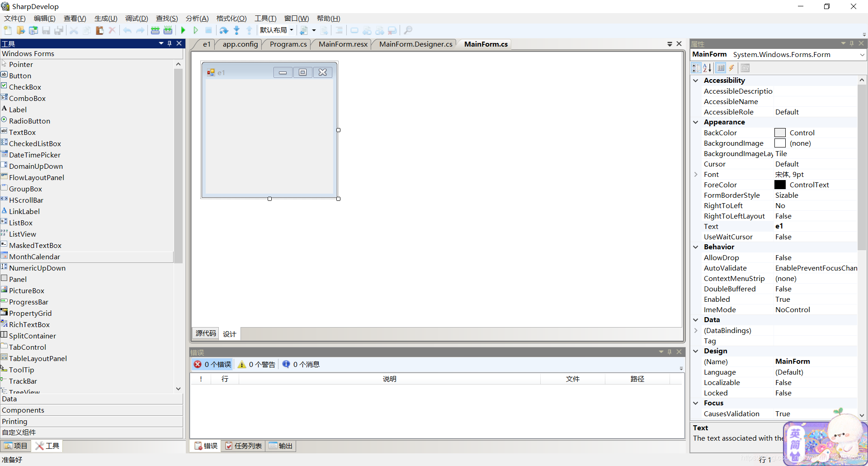Click the (Name) property value MainForm

[x=816, y=361]
